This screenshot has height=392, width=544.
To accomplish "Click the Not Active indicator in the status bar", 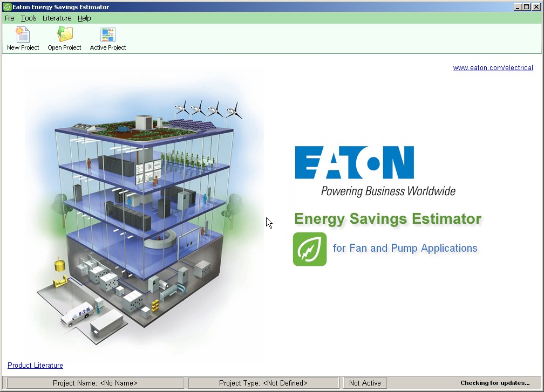I will [x=364, y=383].
